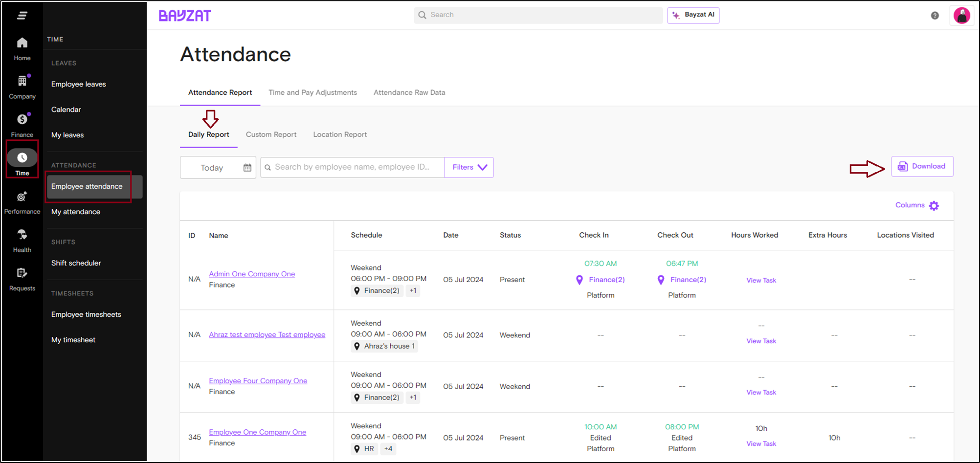Viewport: 980px width, 463px height.
Task: Click View Task for Employee Four row
Action: 761,392
